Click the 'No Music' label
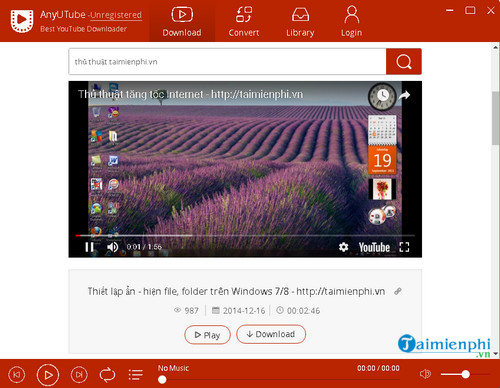500x388 pixels. [173, 368]
